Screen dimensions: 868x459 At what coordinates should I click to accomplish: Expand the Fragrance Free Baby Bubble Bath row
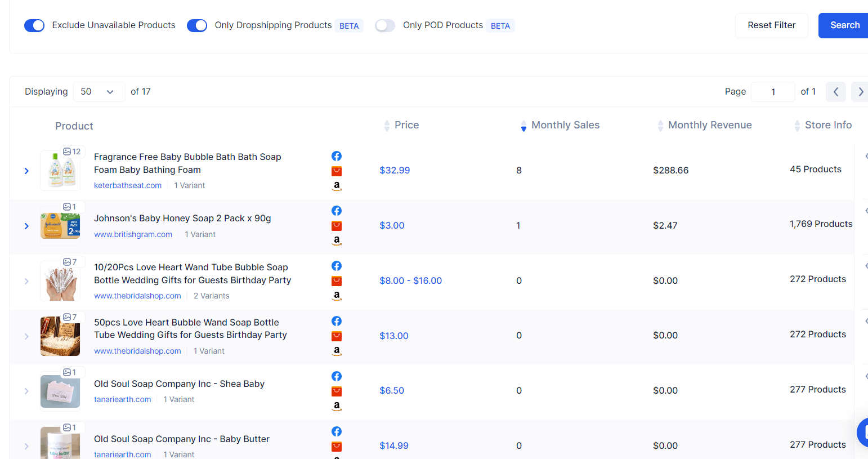[x=26, y=170]
